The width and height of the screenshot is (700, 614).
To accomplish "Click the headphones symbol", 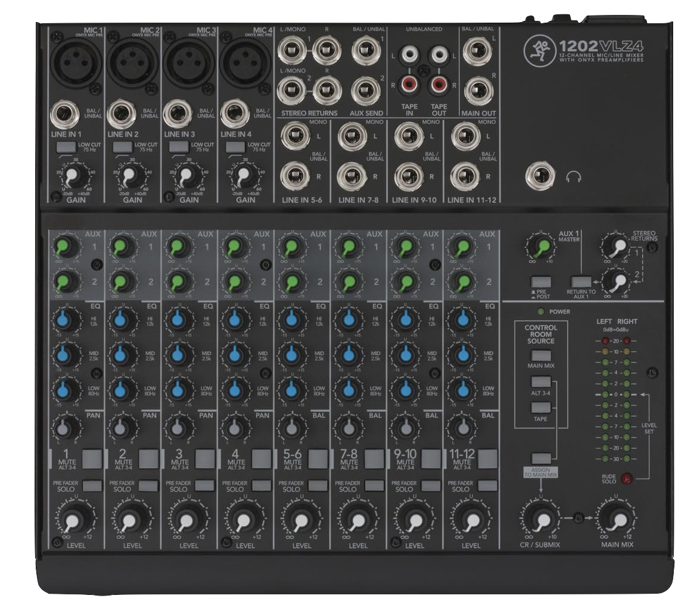I will (574, 177).
